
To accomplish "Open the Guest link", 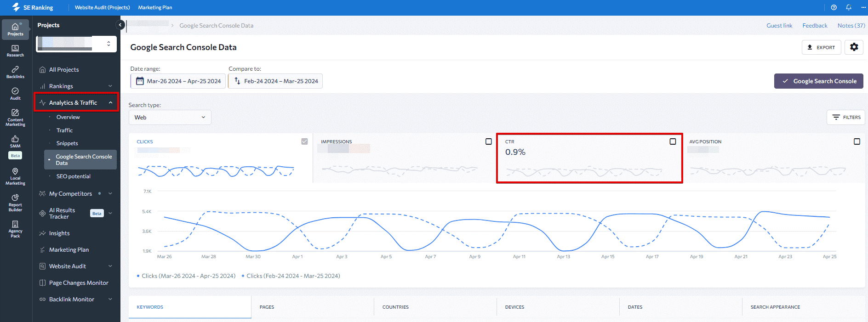I will 779,25.
